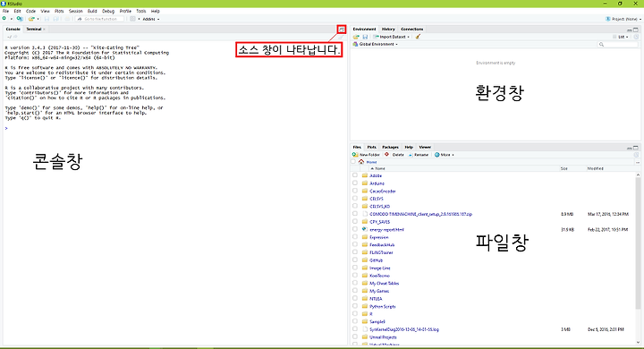Maximize the Environment pane
644x349 pixels.
click(x=636, y=30)
